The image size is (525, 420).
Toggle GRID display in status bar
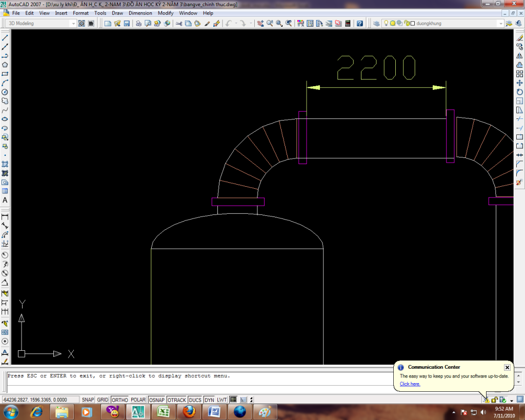tap(103, 399)
